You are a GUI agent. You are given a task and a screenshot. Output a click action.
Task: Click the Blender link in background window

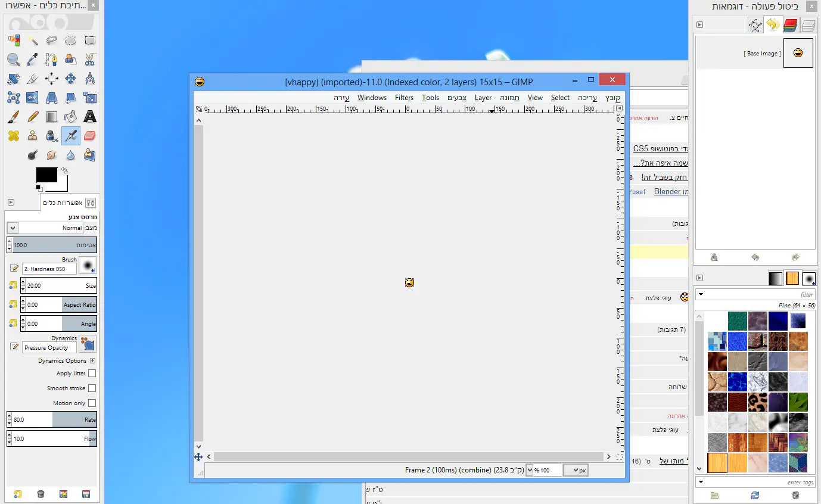click(x=667, y=192)
